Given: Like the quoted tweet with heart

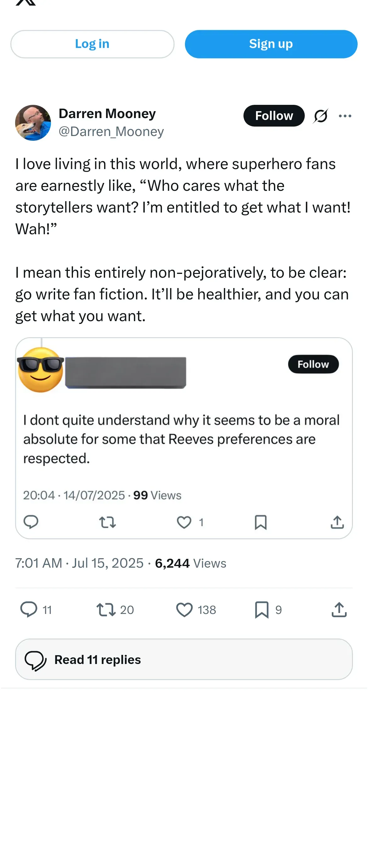Looking at the screenshot, I should (184, 522).
